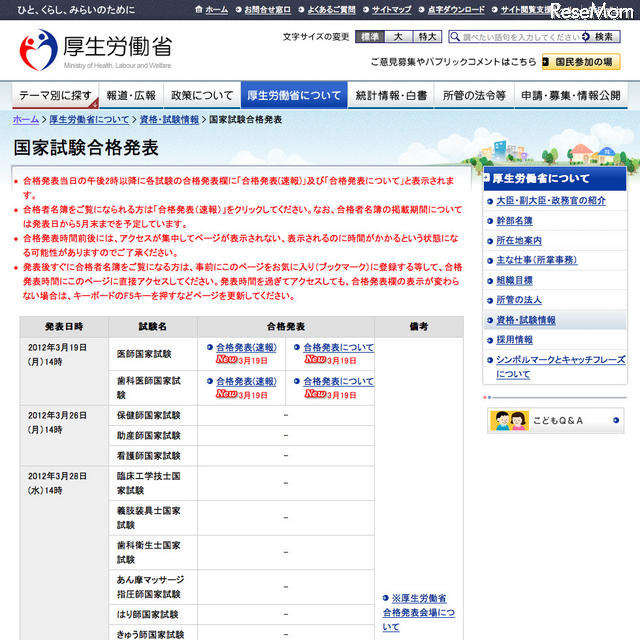Screen dimensions: 640x640
Task: Set text size to 大
Action: (399, 37)
